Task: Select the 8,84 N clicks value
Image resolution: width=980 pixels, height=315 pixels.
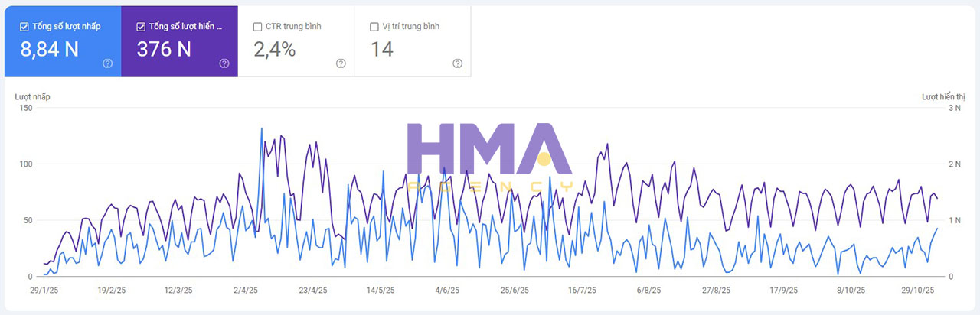Action: pyautogui.click(x=49, y=50)
